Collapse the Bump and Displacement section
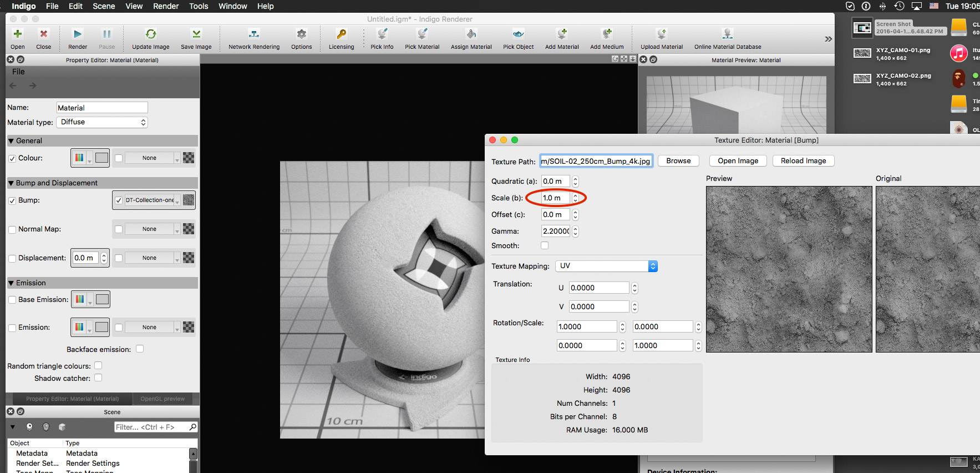Viewport: 980px width, 473px height. point(11,183)
